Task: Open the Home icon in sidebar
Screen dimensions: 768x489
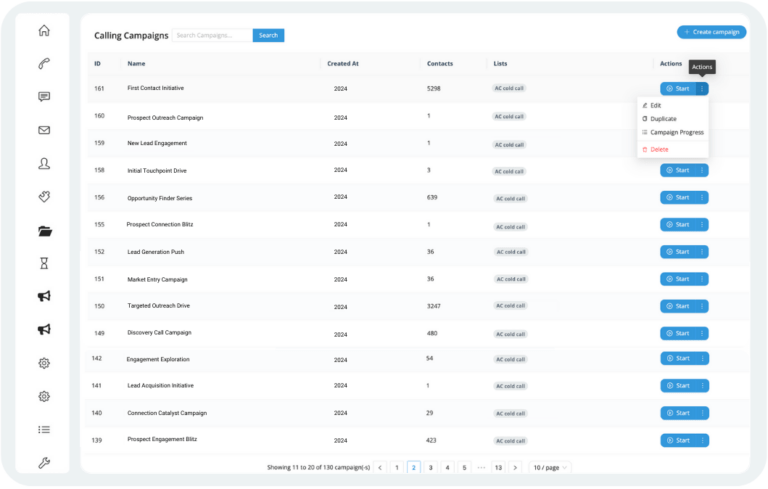Action: pyautogui.click(x=44, y=30)
